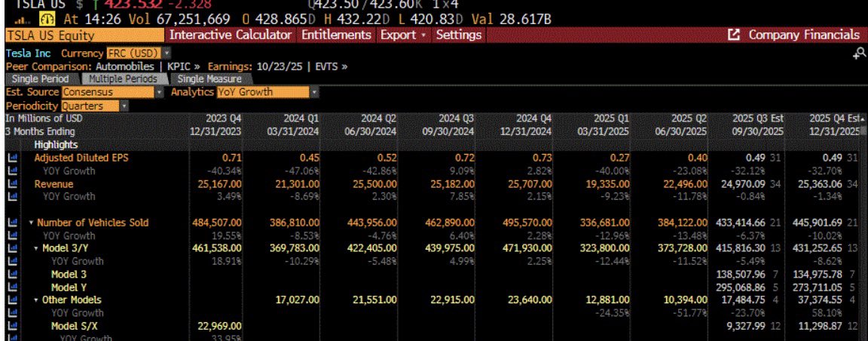Click the Number of Vehicles Sold label
868x341 pixels.
93,223
